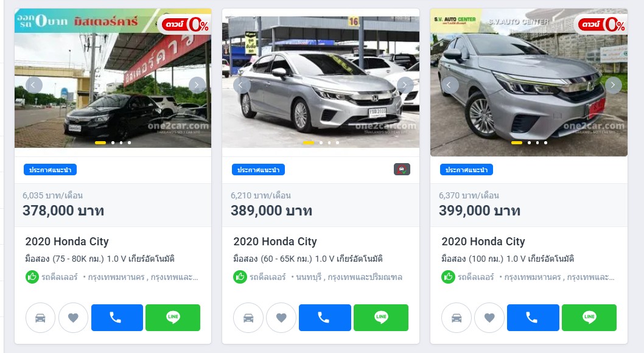The width and height of the screenshot is (644, 353).
Task: Open LINE chat for the 389,000 baht Honda City
Action: pyautogui.click(x=380, y=317)
